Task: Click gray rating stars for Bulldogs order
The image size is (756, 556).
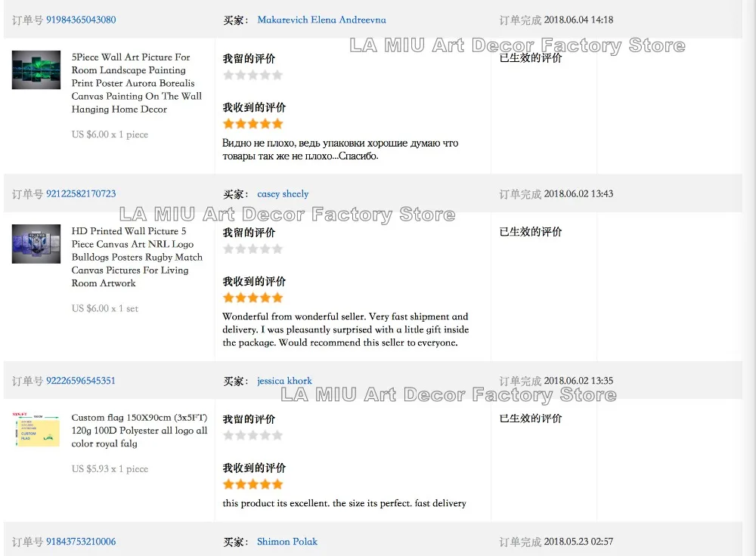Action: point(253,249)
